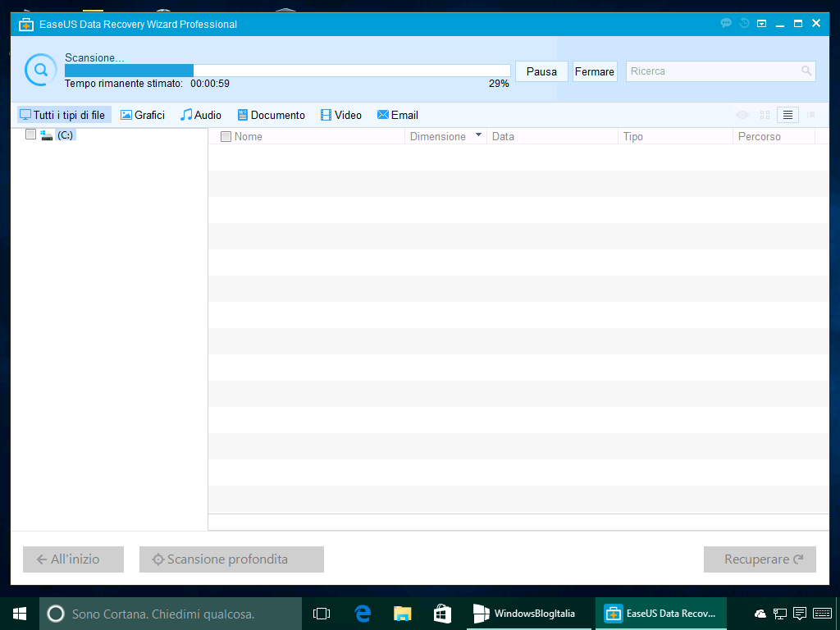Image resolution: width=840 pixels, height=630 pixels.
Task: Click the 29% progress percentage text
Action: tap(499, 84)
